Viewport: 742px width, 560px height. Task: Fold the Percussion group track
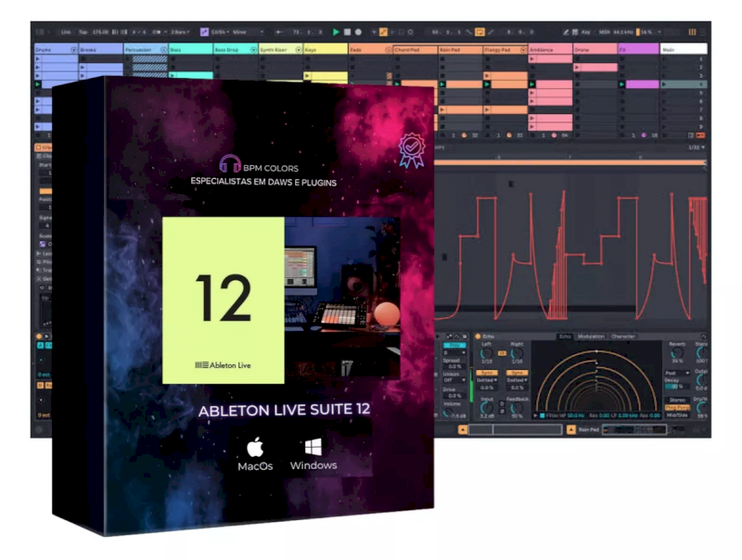click(163, 49)
